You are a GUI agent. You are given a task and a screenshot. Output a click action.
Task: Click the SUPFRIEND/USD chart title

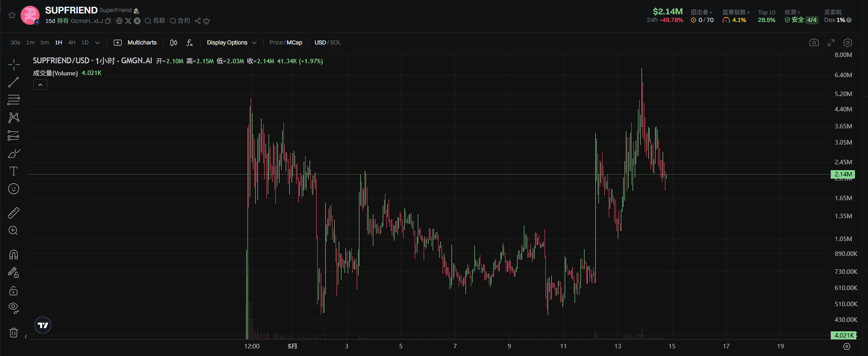pyautogui.click(x=92, y=61)
